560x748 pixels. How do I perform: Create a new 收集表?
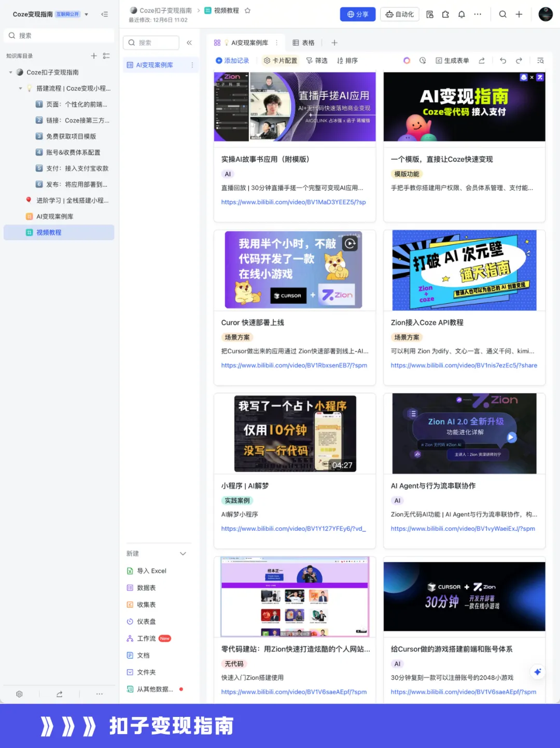pyautogui.click(x=142, y=605)
